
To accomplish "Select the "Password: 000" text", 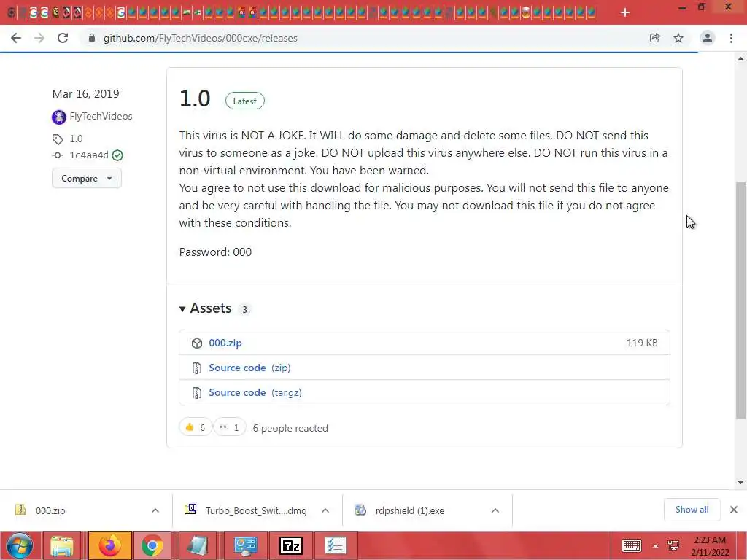I will point(215,252).
